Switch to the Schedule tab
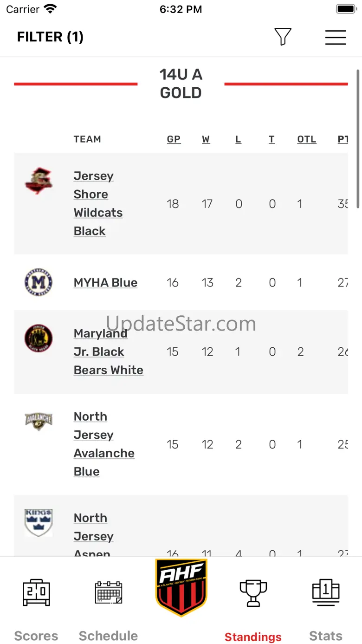The image size is (362, 644). [x=108, y=609]
